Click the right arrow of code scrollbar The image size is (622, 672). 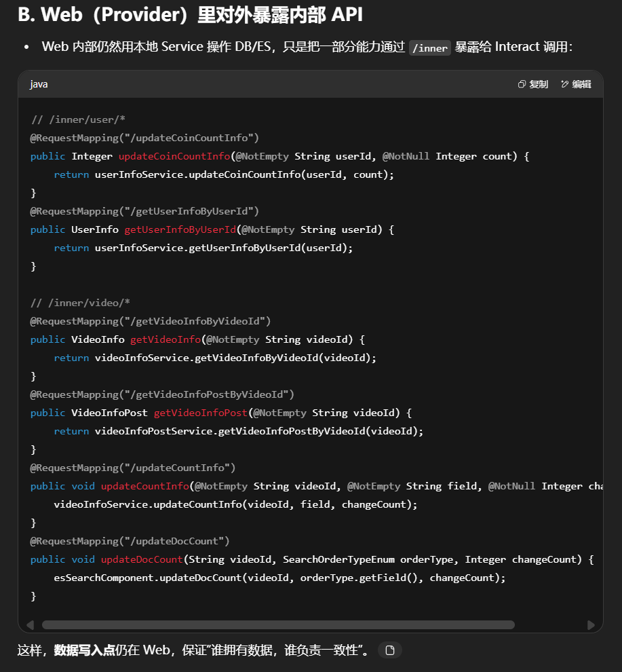(x=591, y=624)
